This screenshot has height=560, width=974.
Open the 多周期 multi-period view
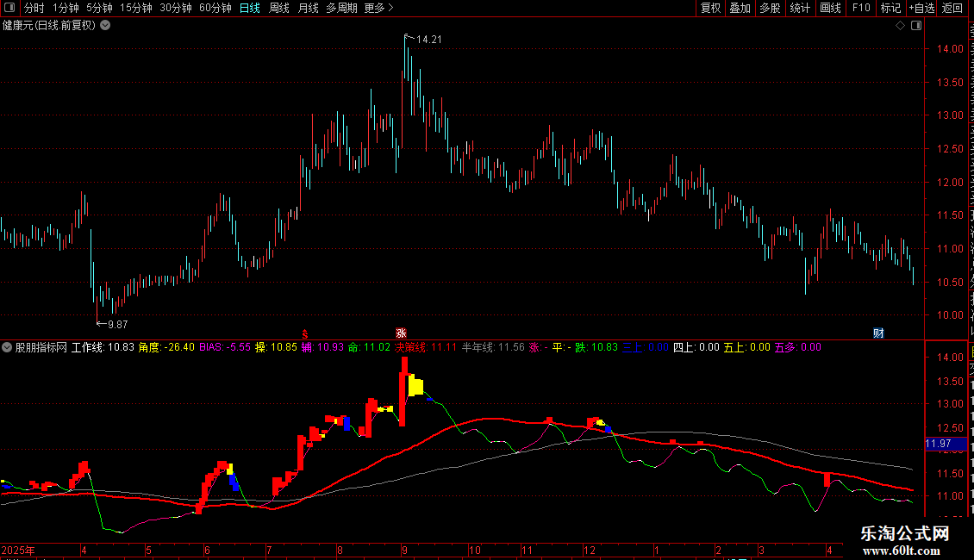[341, 8]
